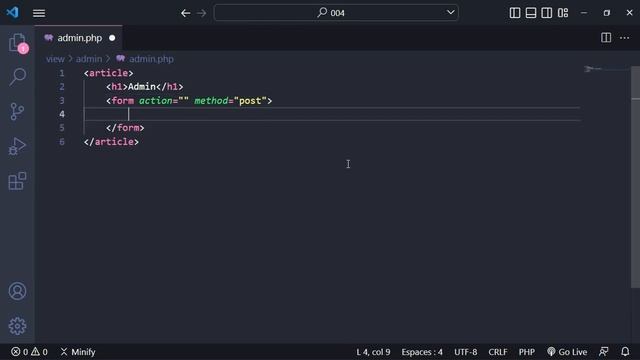
Task: Change encoding via UTF-8 status item
Action: point(465,352)
